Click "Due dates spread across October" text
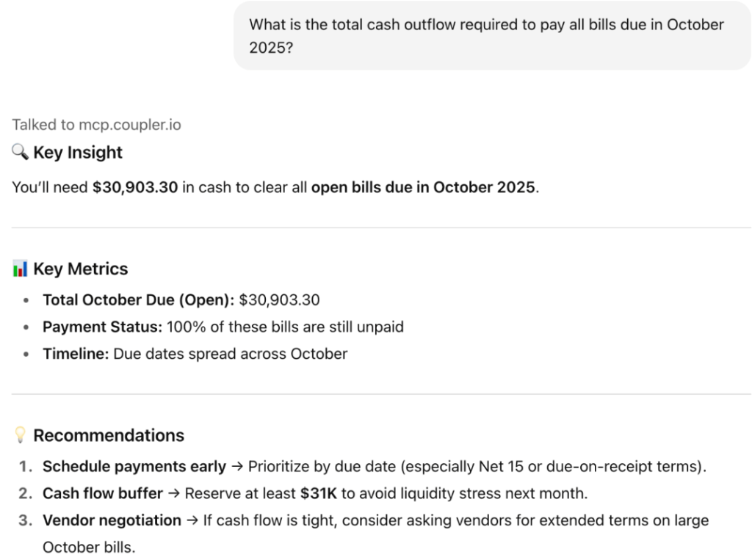 point(230,354)
